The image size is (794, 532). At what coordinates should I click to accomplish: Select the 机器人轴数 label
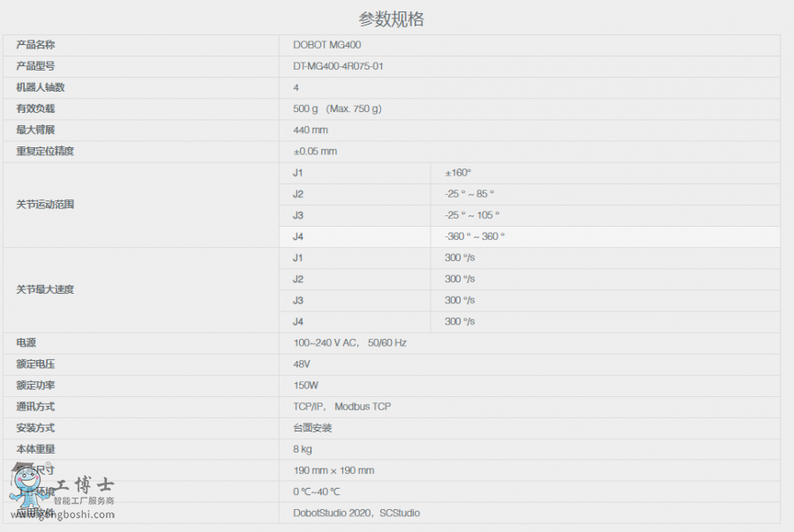[41, 87]
